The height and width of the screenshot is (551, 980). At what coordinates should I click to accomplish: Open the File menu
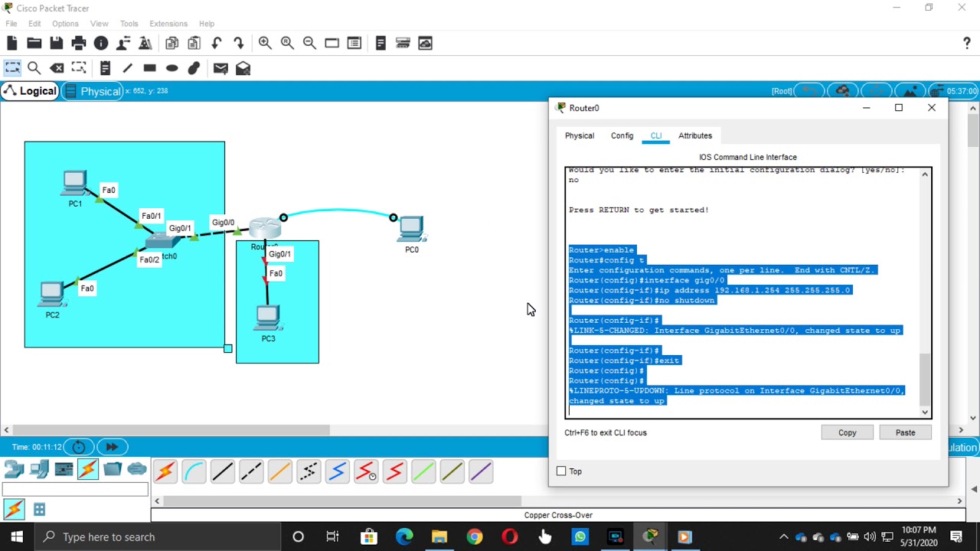(11, 24)
